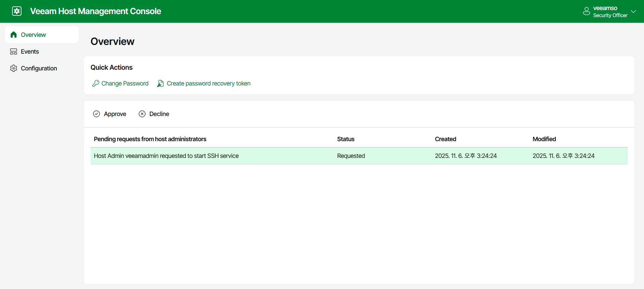
Task: Click the key icon beside Change Password
Action: click(96, 83)
